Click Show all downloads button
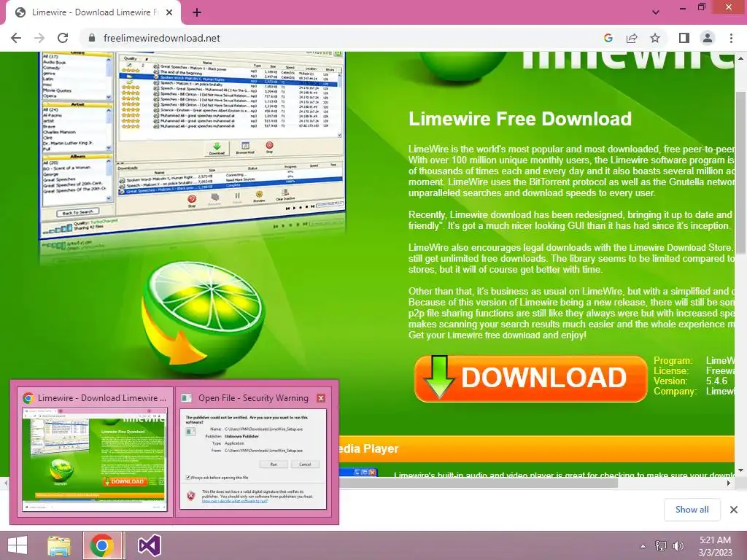 (692, 510)
